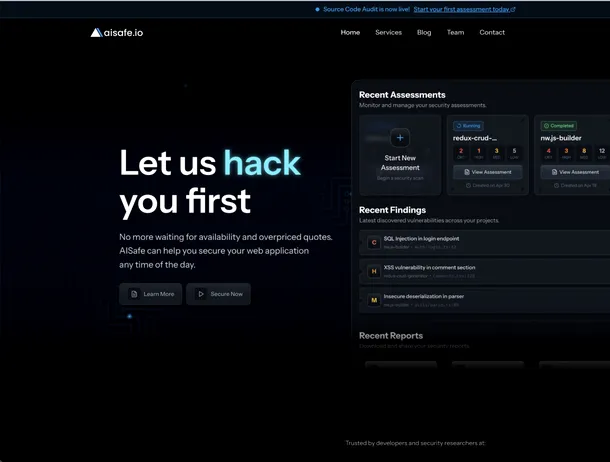
Task: Click the Learn More button
Action: (151, 294)
